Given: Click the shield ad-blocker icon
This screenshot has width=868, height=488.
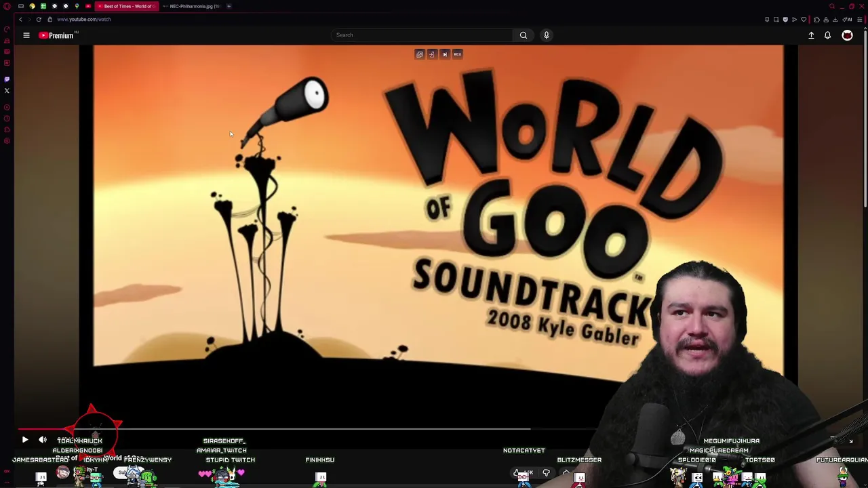Looking at the screenshot, I should click(x=785, y=20).
